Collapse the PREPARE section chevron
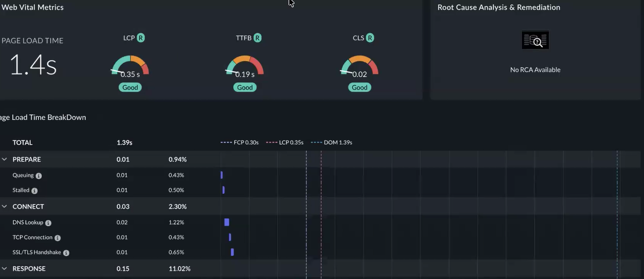This screenshot has height=279, width=644. pos(4,159)
